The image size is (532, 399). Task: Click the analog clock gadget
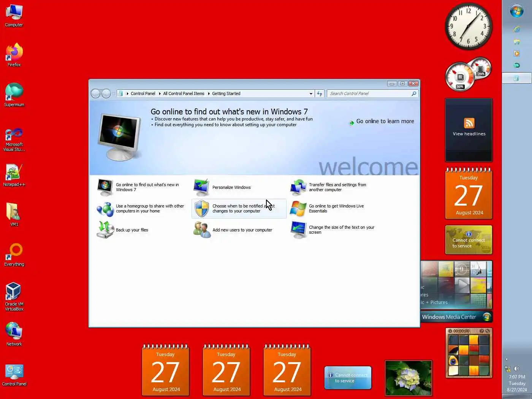[469, 27]
